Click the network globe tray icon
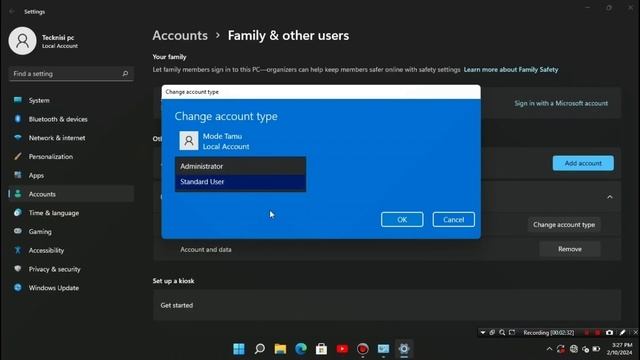 [574, 349]
